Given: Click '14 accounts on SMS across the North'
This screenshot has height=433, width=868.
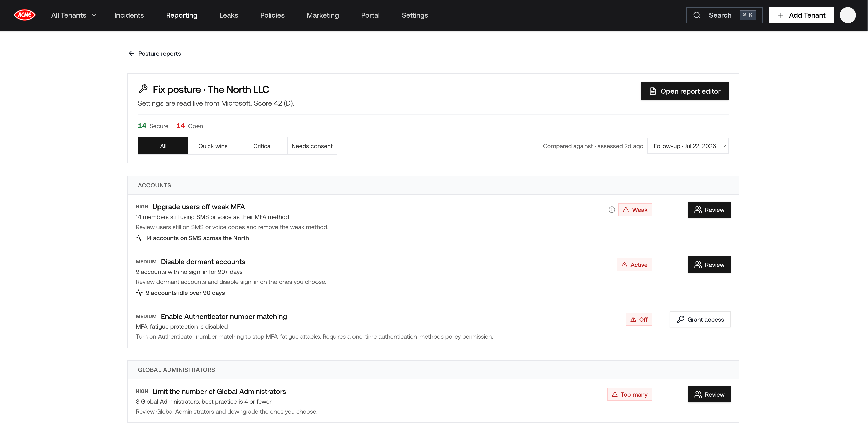Looking at the screenshot, I should pyautogui.click(x=197, y=238).
